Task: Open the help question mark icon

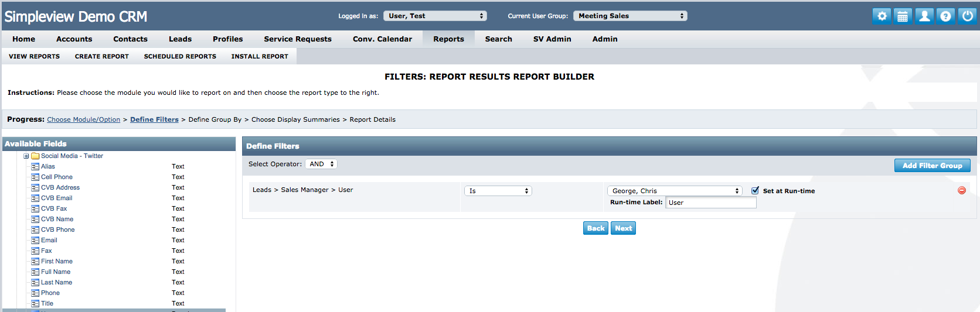Action: tap(945, 16)
